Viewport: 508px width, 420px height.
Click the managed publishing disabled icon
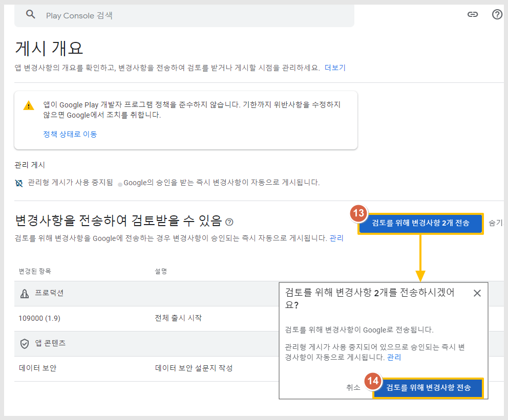19,183
